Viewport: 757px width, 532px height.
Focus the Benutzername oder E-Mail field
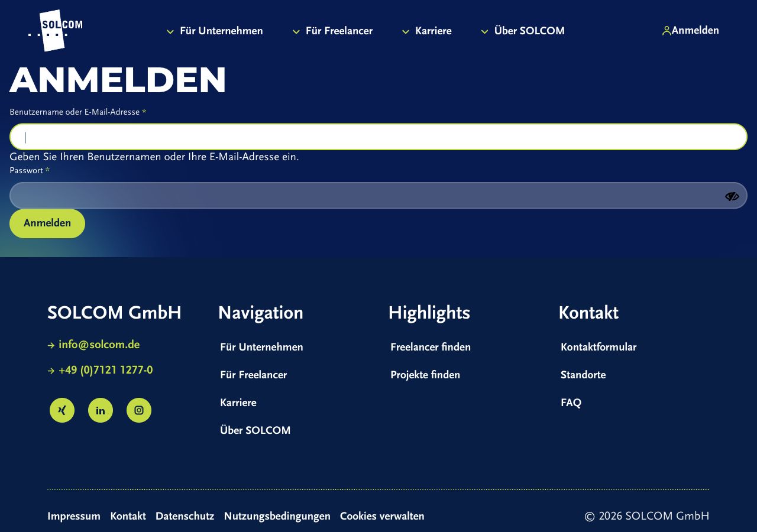pyautogui.click(x=378, y=137)
